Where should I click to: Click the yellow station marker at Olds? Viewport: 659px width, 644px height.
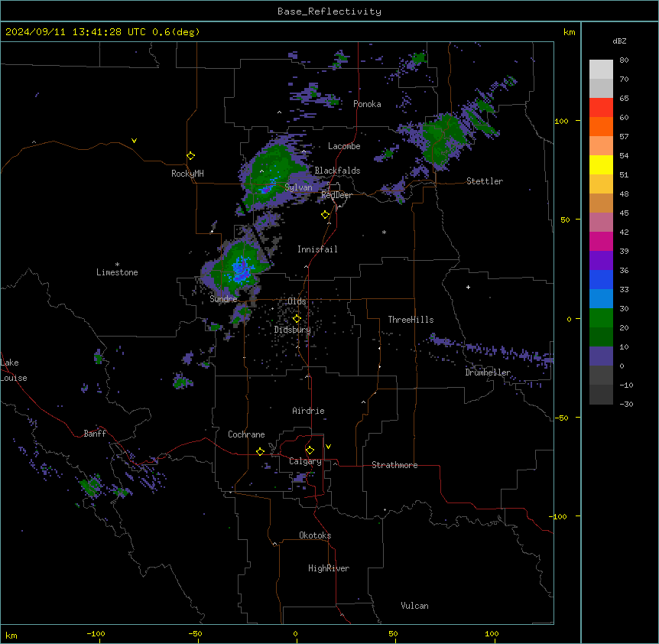pyautogui.click(x=297, y=319)
